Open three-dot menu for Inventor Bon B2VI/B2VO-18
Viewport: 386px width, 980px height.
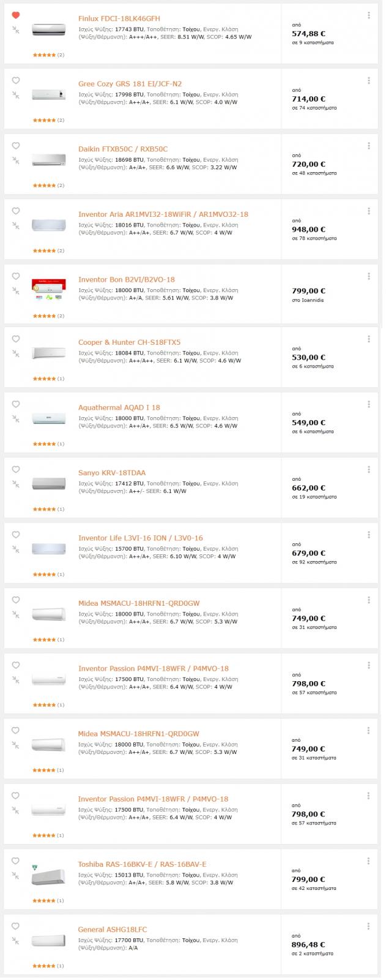coord(369,276)
